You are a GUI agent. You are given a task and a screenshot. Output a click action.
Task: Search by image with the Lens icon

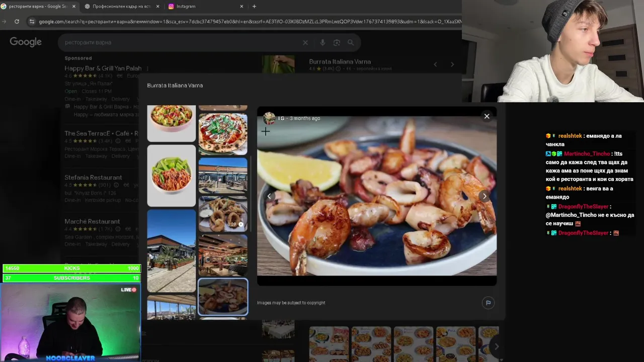click(x=337, y=43)
